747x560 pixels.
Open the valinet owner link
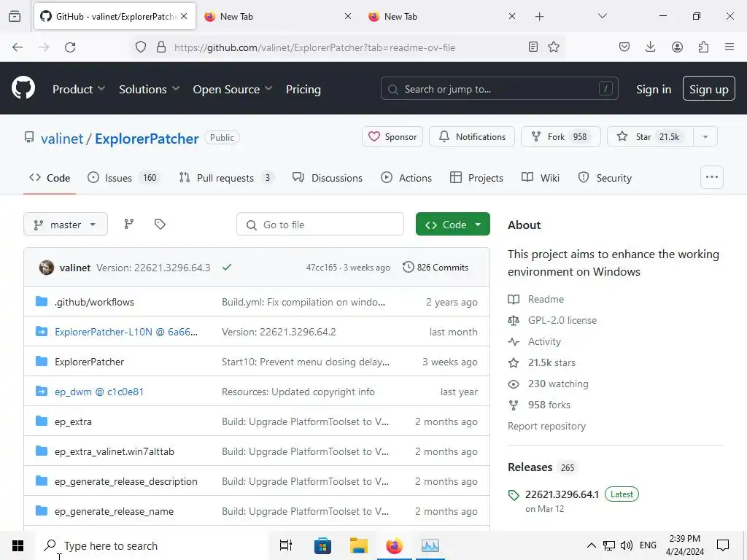click(x=62, y=139)
